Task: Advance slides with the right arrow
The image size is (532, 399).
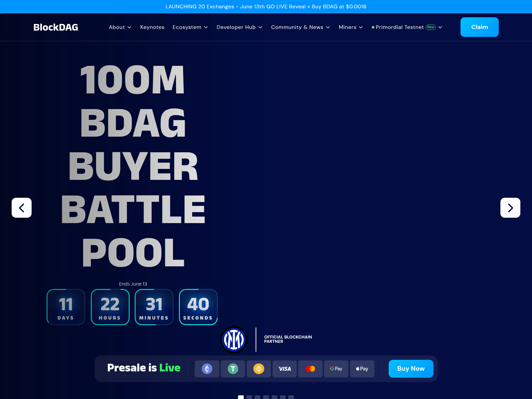Action: point(510,207)
